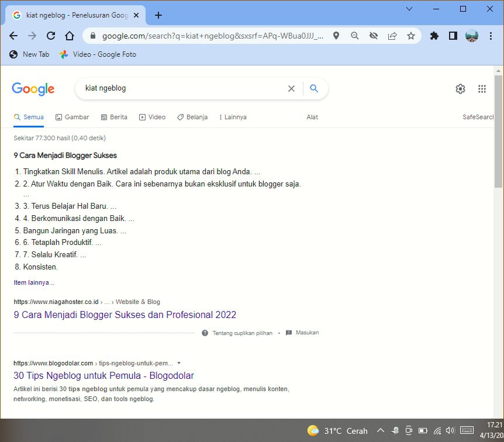Image resolution: width=504 pixels, height=442 pixels.
Task: Click the Meet Now camera tray icon
Action: pyautogui.click(x=409, y=430)
